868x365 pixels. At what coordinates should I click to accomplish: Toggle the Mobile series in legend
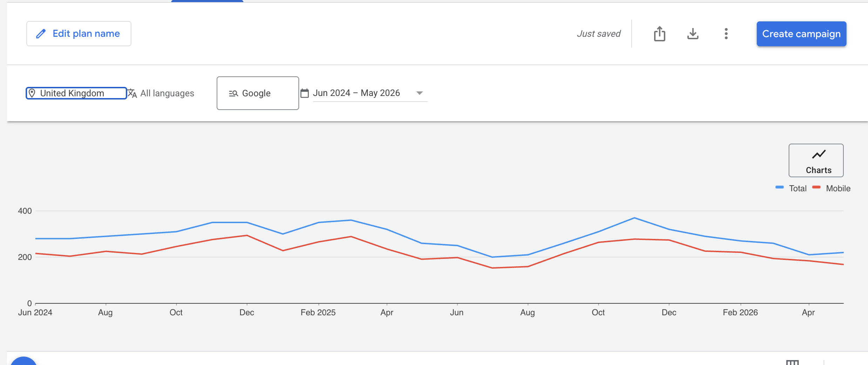point(831,188)
